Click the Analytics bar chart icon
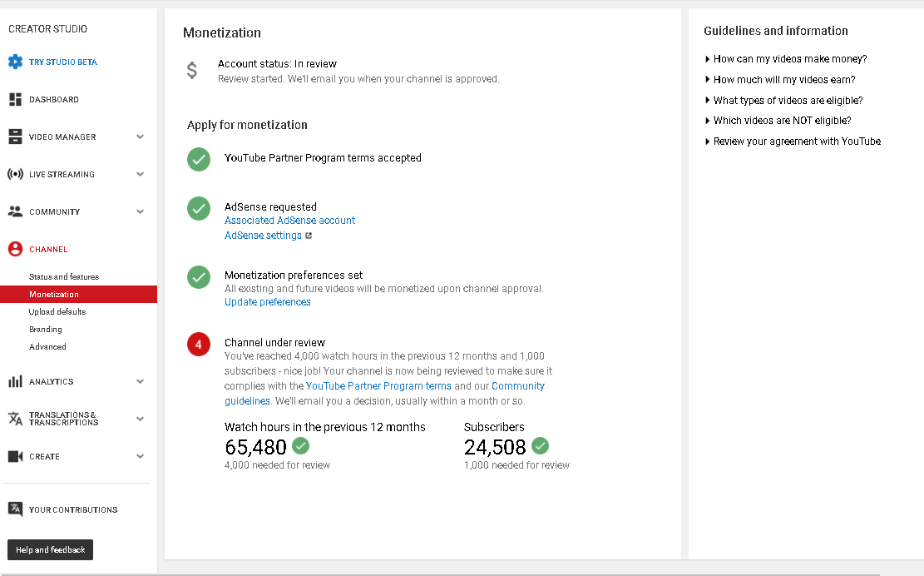 pyautogui.click(x=15, y=381)
